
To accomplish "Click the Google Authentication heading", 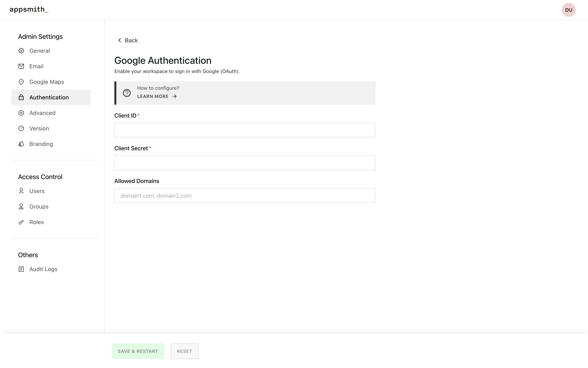I will (163, 60).
